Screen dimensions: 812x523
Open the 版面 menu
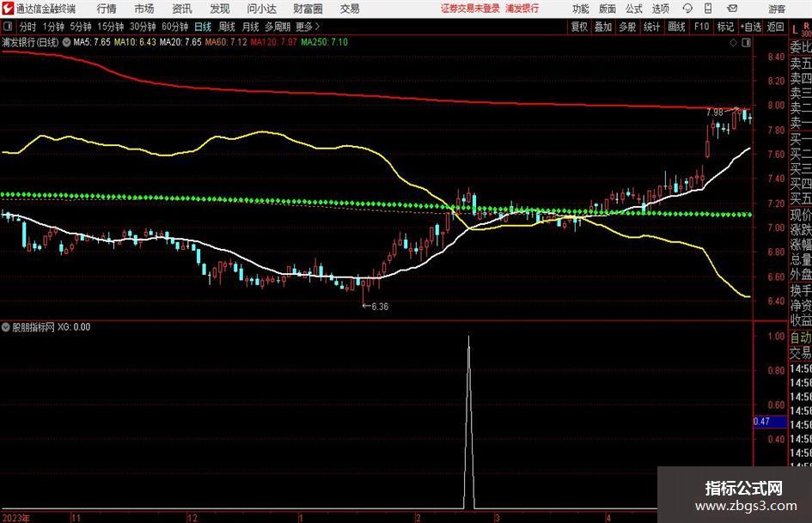click(x=607, y=9)
